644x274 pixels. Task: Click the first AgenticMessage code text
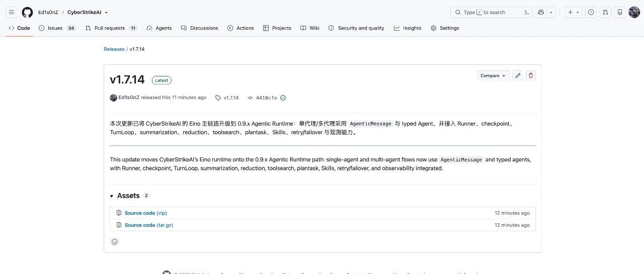(370, 124)
